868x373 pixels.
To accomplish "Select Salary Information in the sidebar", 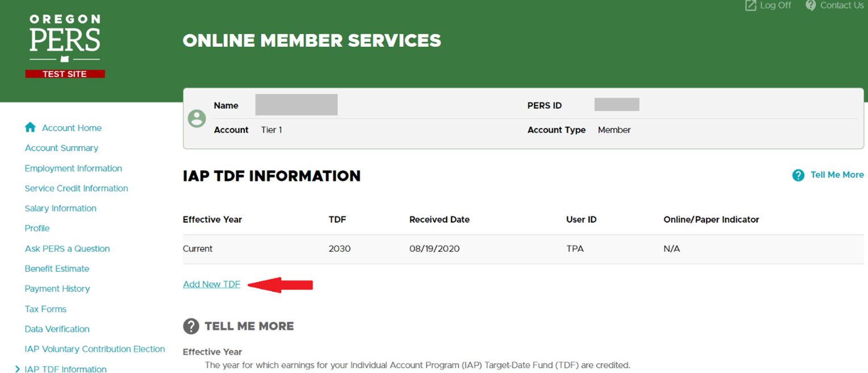I will tap(60, 208).
